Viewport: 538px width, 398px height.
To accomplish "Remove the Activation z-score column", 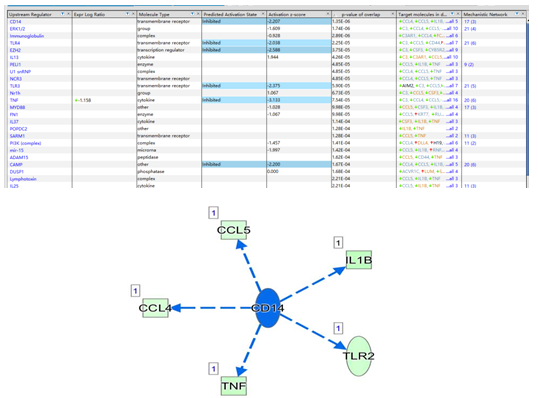I will coord(328,14).
